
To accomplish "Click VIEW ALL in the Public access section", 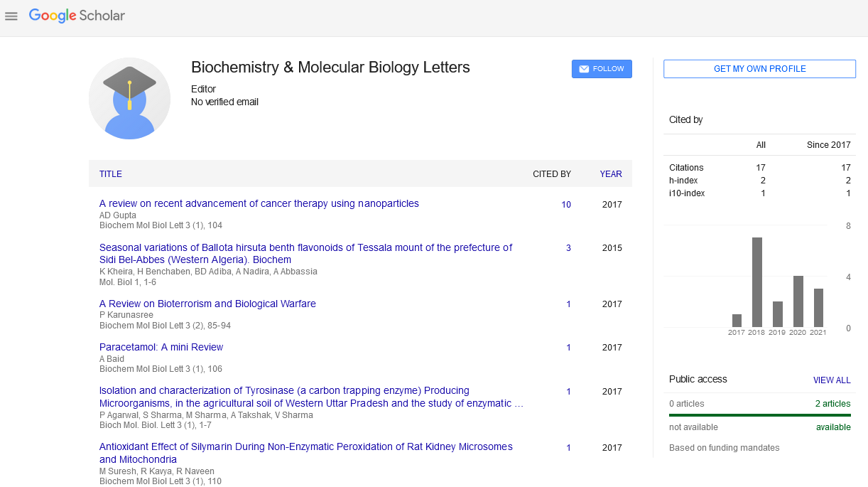I will click(832, 380).
